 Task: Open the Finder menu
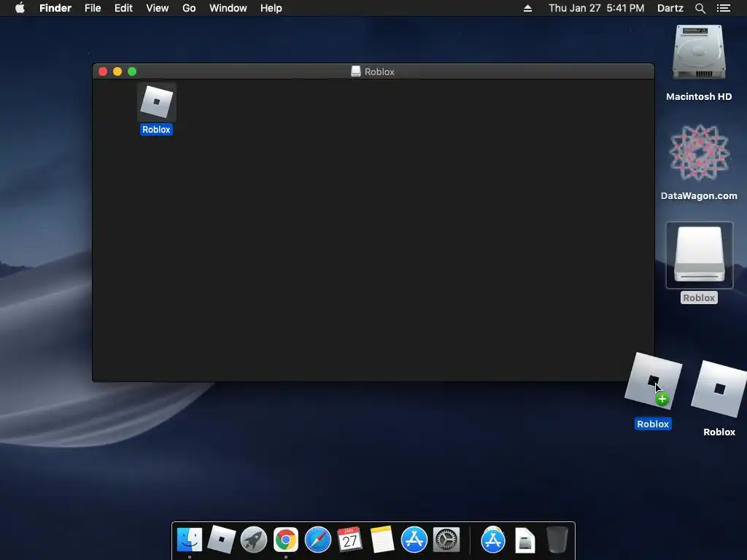[x=55, y=8]
